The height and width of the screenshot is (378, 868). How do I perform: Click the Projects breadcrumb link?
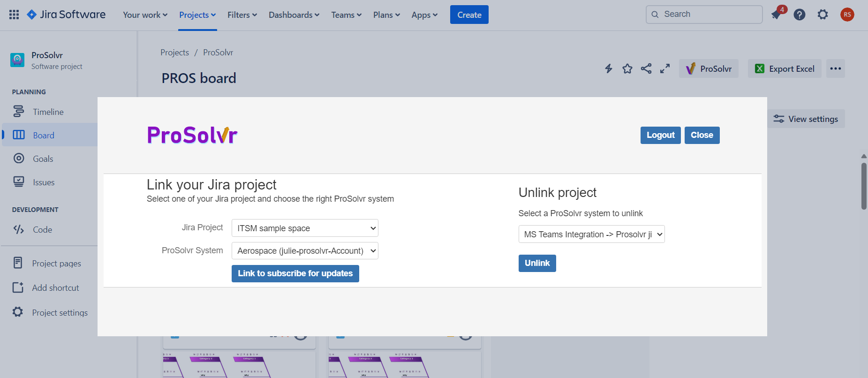174,53
